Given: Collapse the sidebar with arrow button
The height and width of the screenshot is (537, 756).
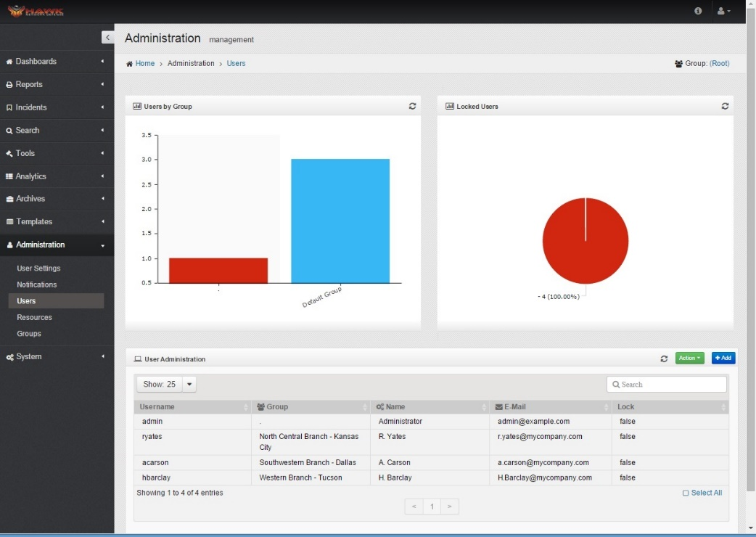Looking at the screenshot, I should [x=107, y=38].
